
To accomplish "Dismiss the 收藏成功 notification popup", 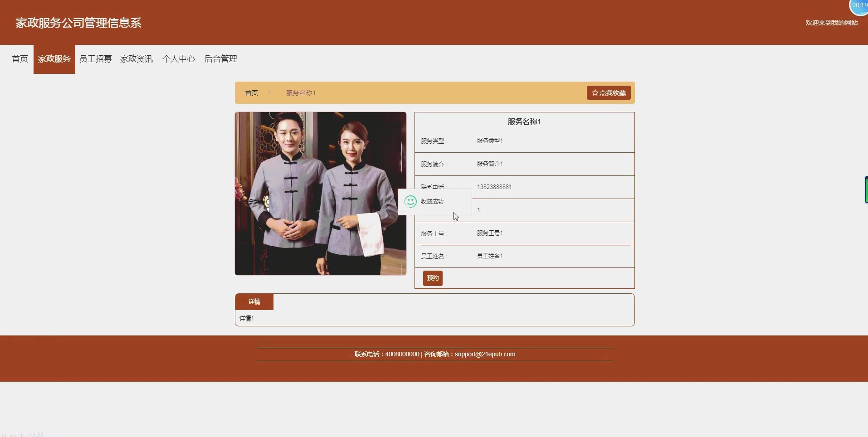I will 434,201.
